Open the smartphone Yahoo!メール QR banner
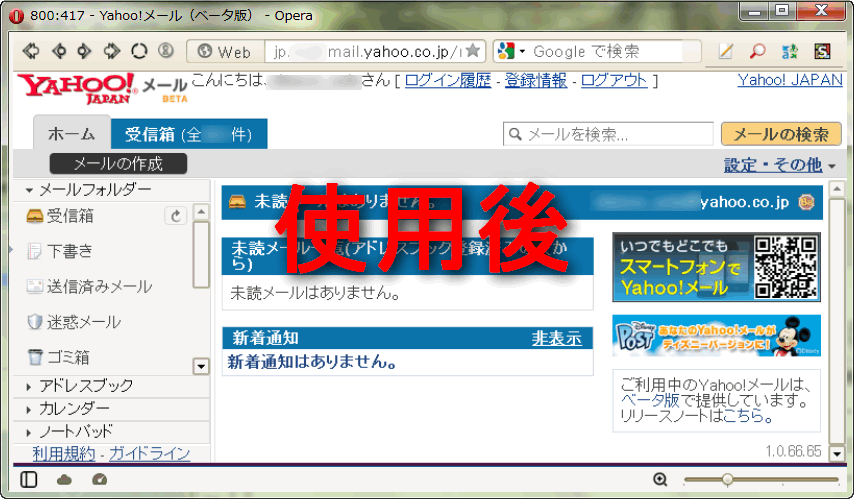The image size is (854, 499). (x=716, y=267)
